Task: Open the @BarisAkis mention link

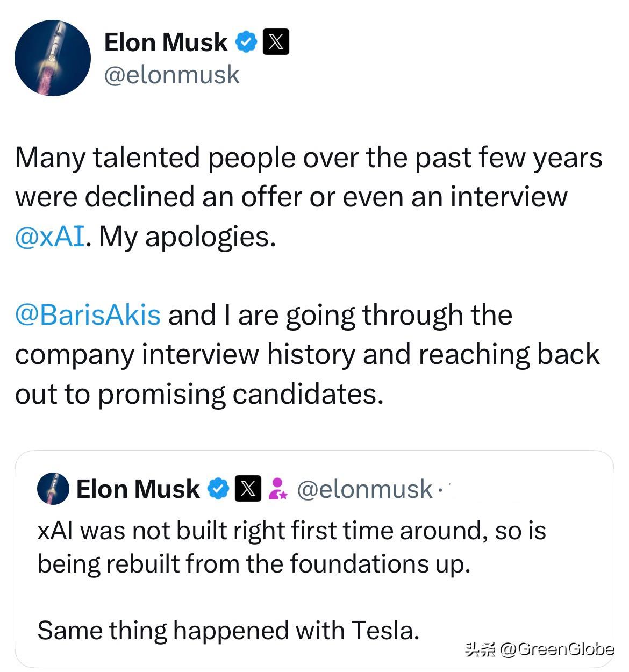Action: [x=88, y=314]
